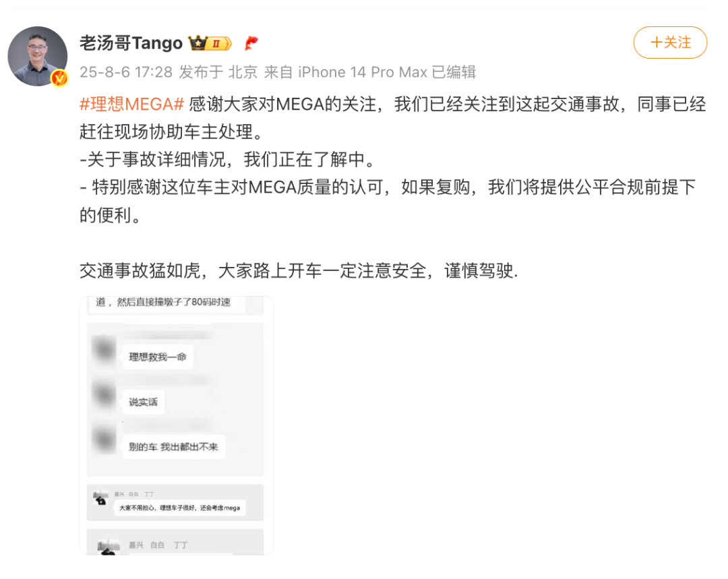The height and width of the screenshot is (579, 728).
Task: Click the crown membership level badge
Action: tap(210, 43)
